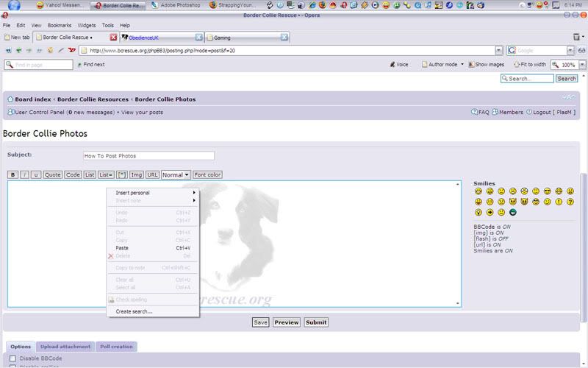
Task: Click the New tab button
Action: [x=17, y=38]
